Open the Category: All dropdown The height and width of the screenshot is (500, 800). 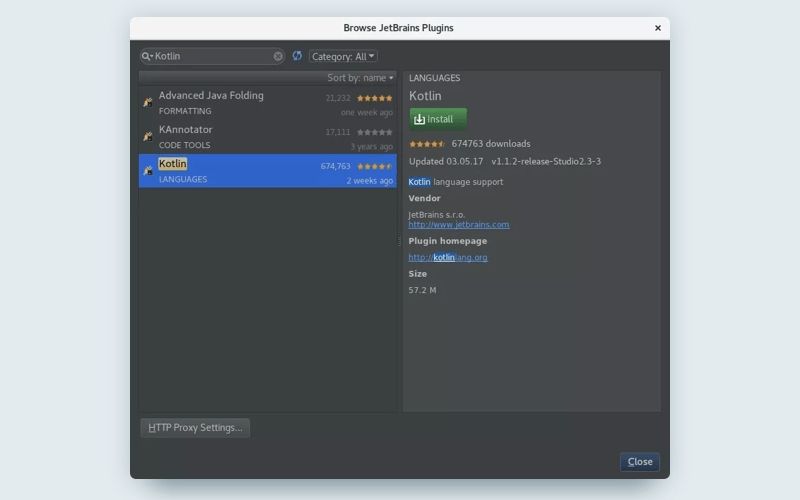pos(343,56)
